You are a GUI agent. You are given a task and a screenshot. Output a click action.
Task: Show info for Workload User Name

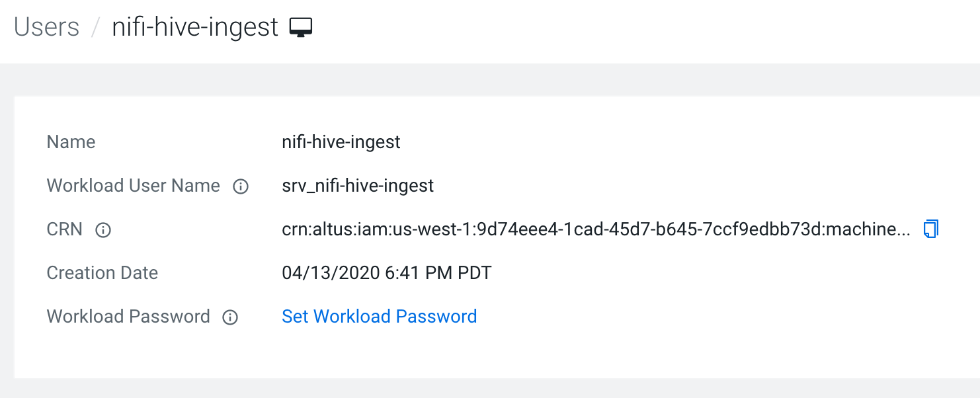click(x=241, y=186)
